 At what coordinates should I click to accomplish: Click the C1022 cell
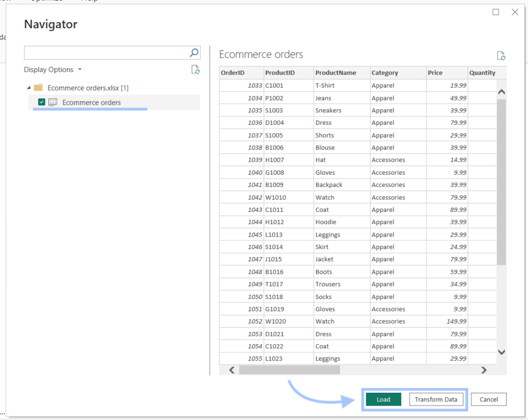point(289,346)
